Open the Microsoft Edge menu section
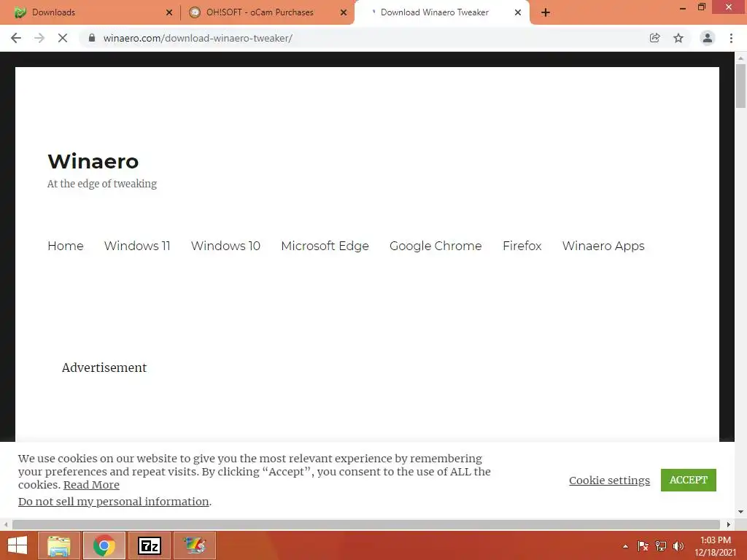 pyautogui.click(x=325, y=246)
